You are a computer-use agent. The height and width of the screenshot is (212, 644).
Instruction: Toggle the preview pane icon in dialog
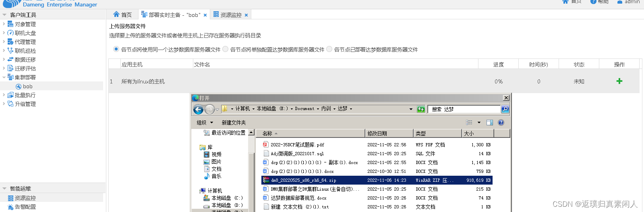coord(490,123)
